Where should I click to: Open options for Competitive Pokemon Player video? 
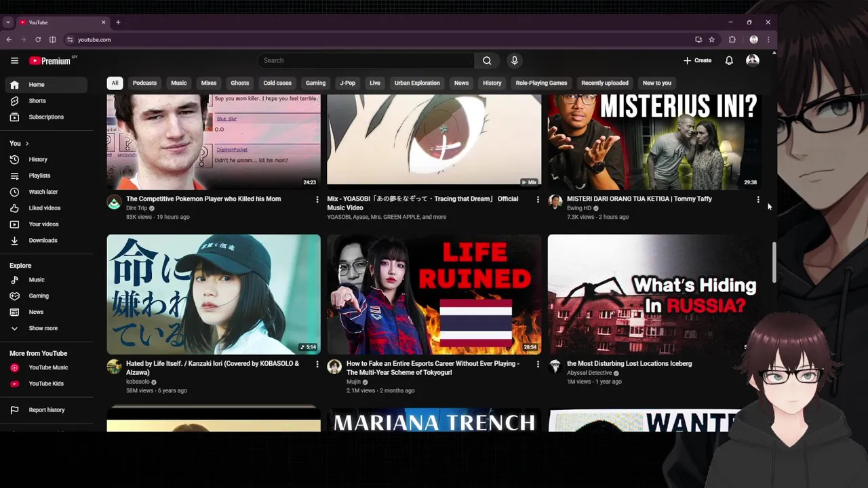coord(317,199)
